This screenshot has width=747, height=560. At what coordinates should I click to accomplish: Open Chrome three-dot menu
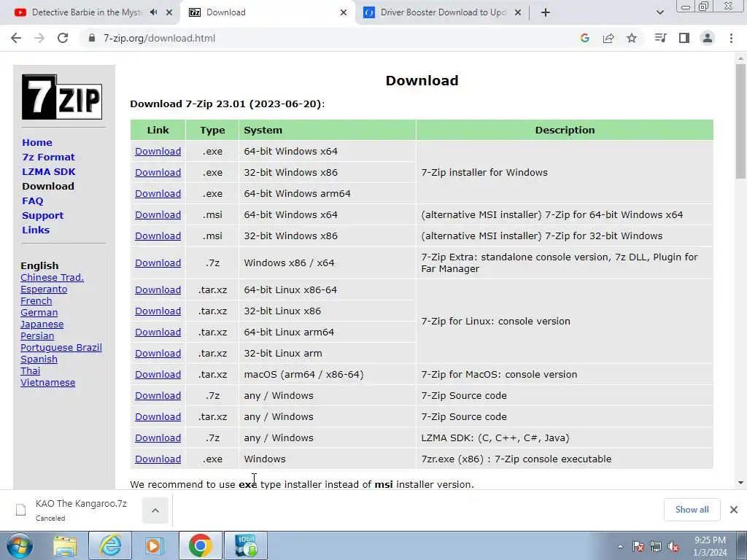tap(731, 38)
